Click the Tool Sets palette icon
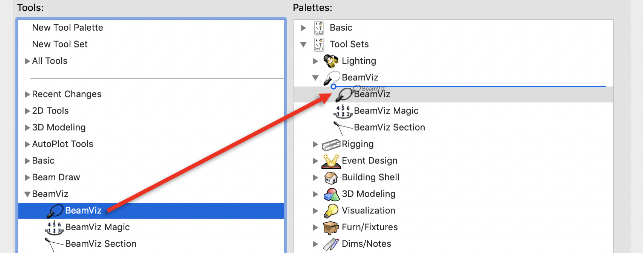This screenshot has width=644, height=253. [319, 44]
